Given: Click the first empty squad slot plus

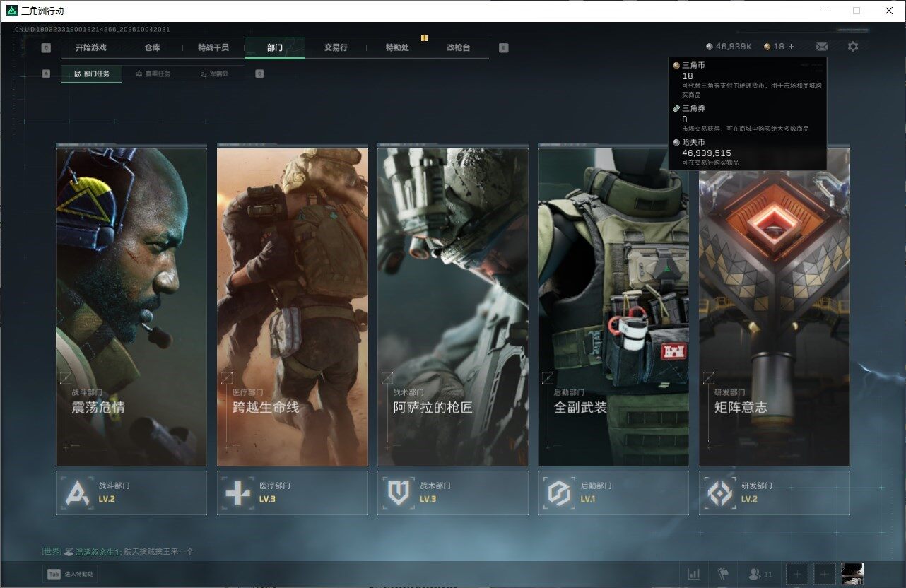Looking at the screenshot, I should click(797, 574).
